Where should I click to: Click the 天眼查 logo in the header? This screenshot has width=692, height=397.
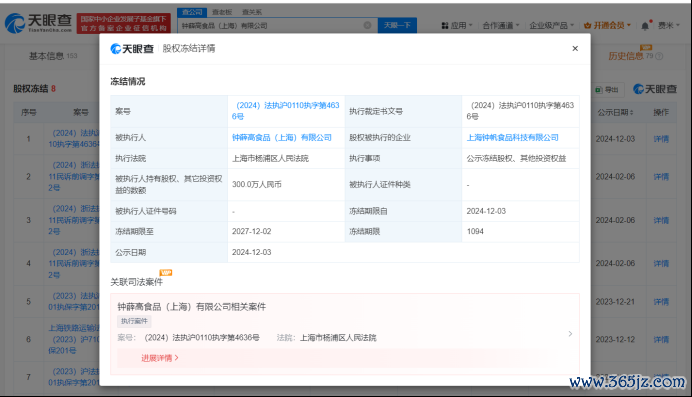coord(38,23)
